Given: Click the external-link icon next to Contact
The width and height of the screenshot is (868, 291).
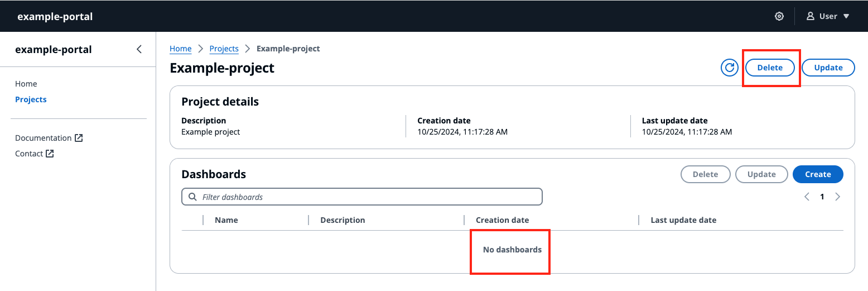Looking at the screenshot, I should pyautogui.click(x=50, y=154).
